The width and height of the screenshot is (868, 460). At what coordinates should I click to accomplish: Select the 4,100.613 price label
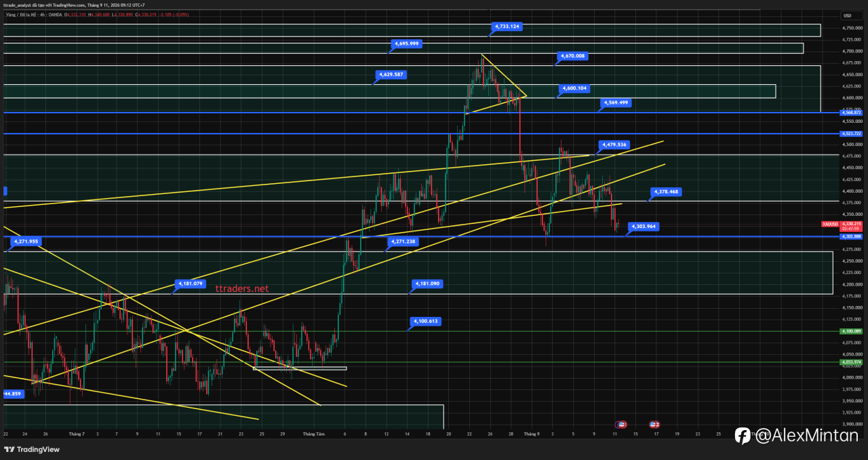(426, 321)
